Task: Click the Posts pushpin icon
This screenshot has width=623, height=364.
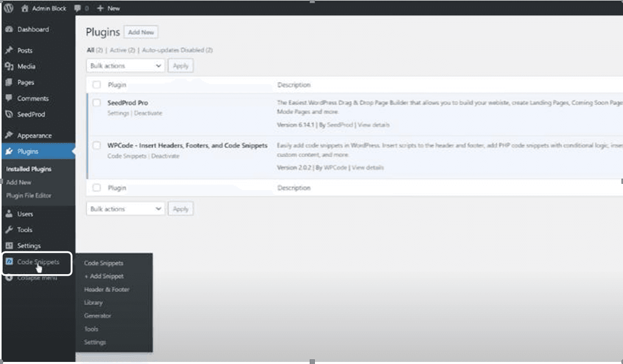Action: 8,50
